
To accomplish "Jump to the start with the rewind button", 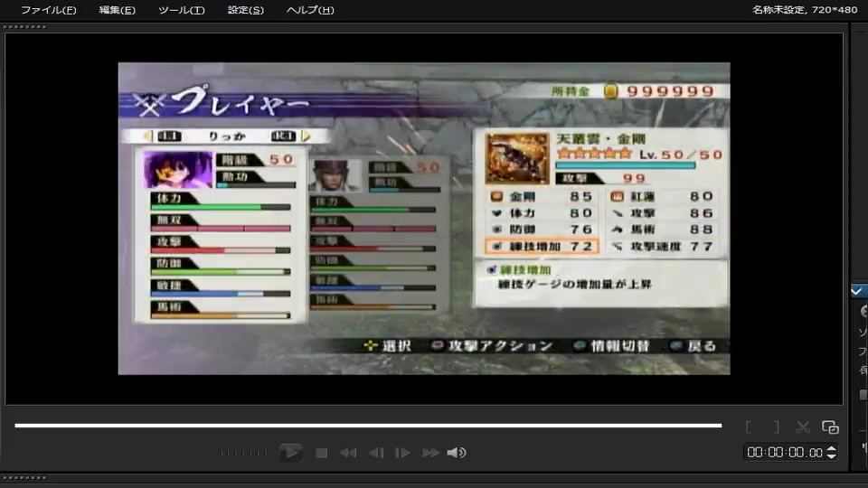I will (x=348, y=453).
